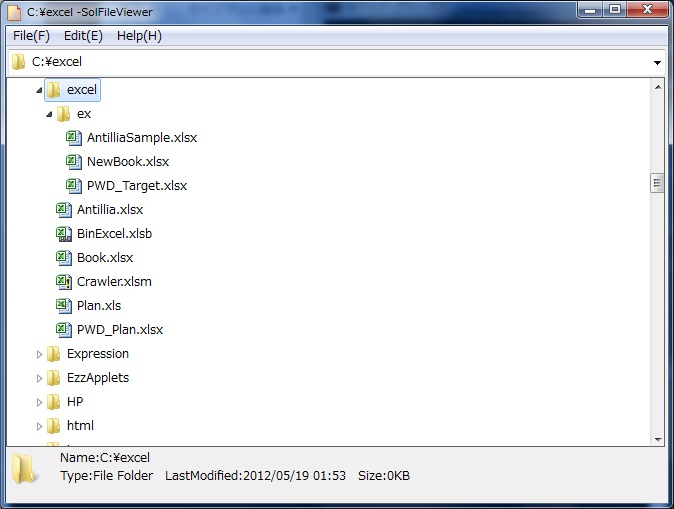Click the Type:File Folder status text

(x=107, y=476)
